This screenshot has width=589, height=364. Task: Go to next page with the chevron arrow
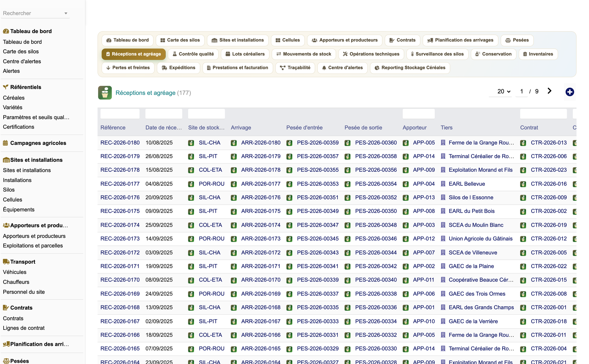coord(549,91)
